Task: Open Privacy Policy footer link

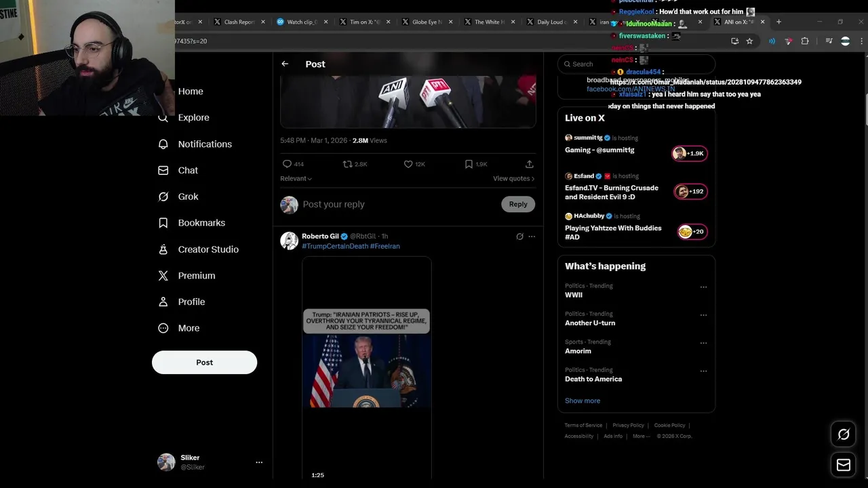Action: click(x=628, y=426)
